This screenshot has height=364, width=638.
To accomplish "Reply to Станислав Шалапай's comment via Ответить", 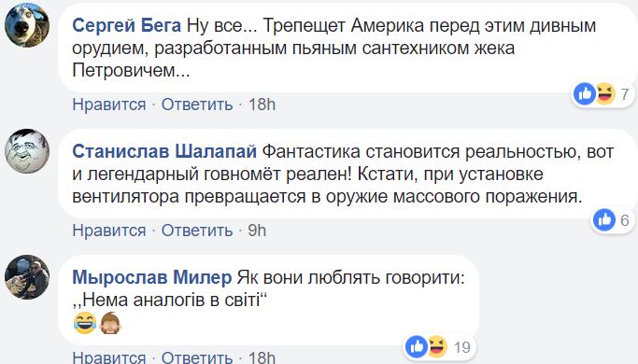I will pyautogui.click(x=197, y=231).
